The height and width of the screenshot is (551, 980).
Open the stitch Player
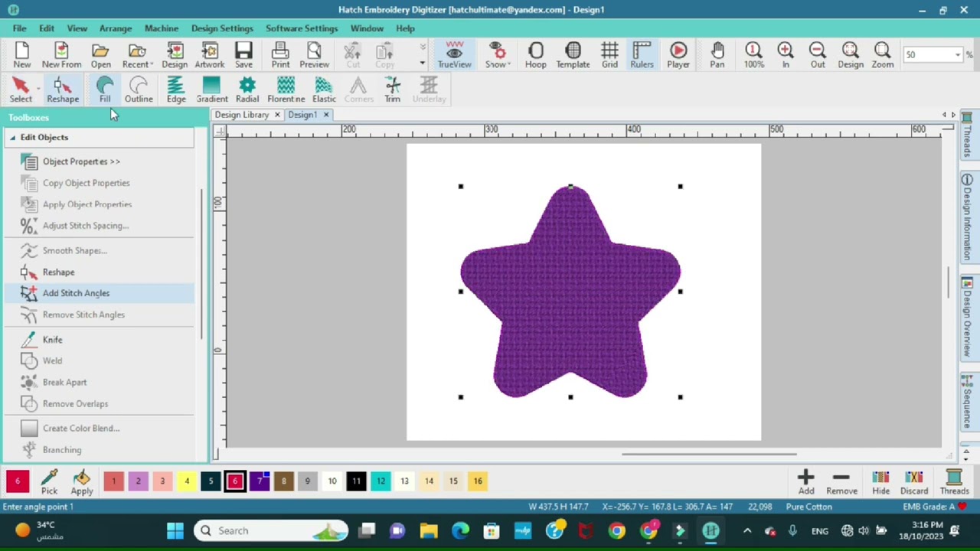pyautogui.click(x=678, y=55)
